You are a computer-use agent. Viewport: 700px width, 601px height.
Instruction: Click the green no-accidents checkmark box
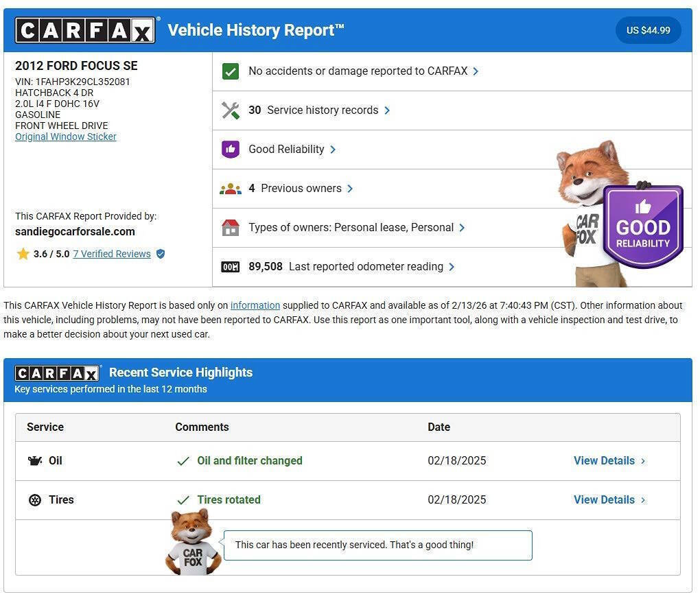click(x=231, y=71)
